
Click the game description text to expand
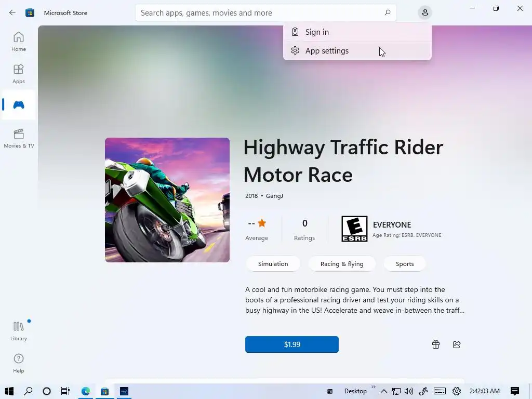click(x=354, y=300)
